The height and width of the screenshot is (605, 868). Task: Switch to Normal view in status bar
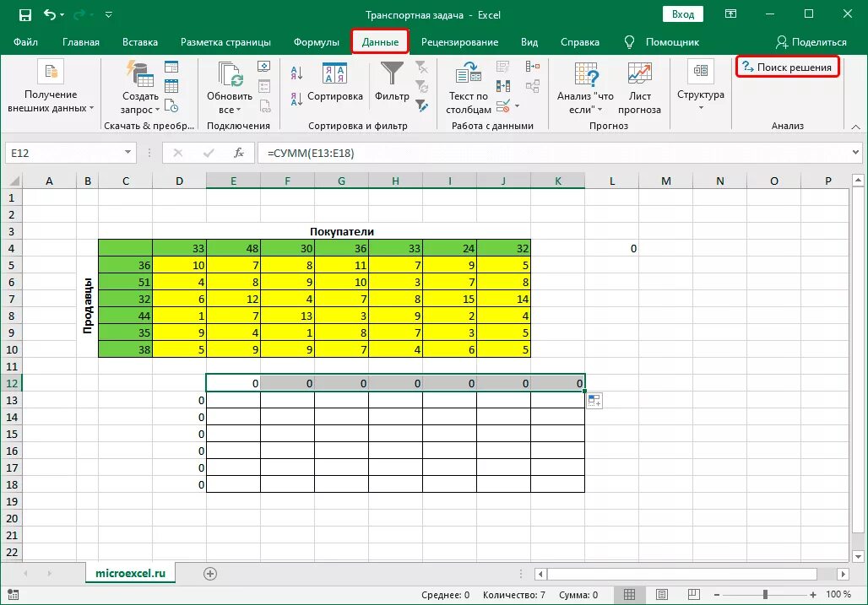pos(629,595)
